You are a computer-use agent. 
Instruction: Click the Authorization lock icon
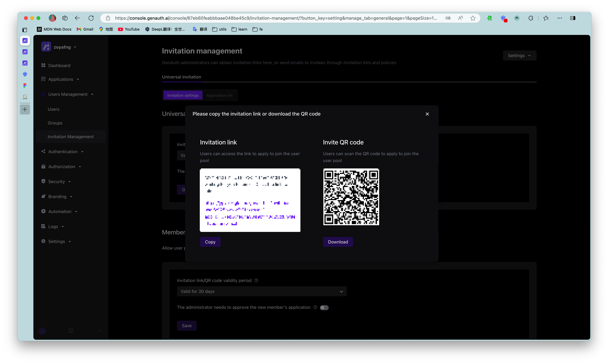(43, 166)
